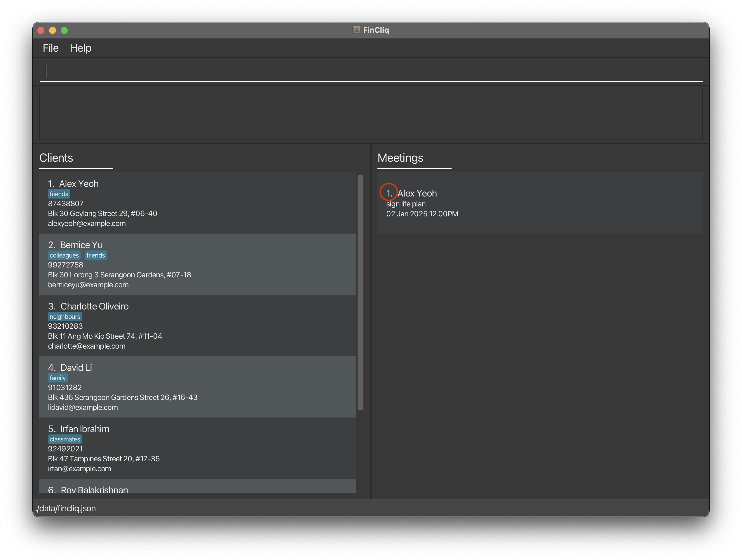The width and height of the screenshot is (742, 560).
Task: Click the neighbours tag for Charlotte Oliveiro
Action: (65, 316)
